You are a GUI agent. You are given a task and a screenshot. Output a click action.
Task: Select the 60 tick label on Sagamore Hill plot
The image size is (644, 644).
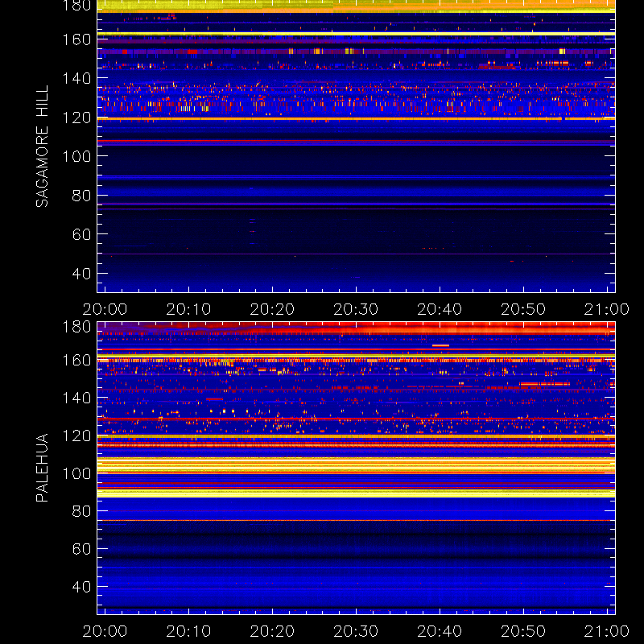(81, 234)
